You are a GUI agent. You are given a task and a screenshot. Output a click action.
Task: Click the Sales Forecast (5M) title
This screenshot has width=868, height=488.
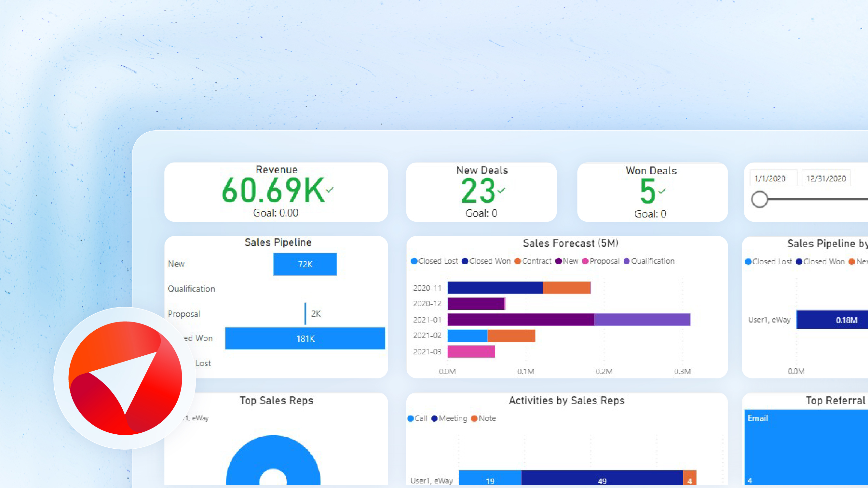click(570, 243)
